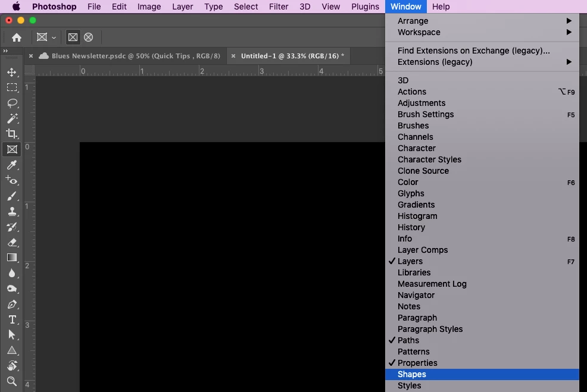Open the 3D panel in Window menu
Screen dimensions: 587x392
[x=482, y=80]
